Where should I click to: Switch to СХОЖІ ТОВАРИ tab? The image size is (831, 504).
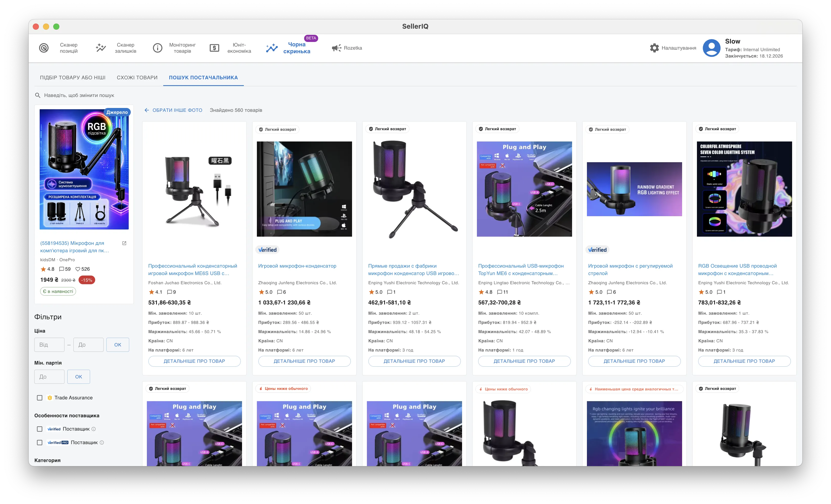(137, 78)
